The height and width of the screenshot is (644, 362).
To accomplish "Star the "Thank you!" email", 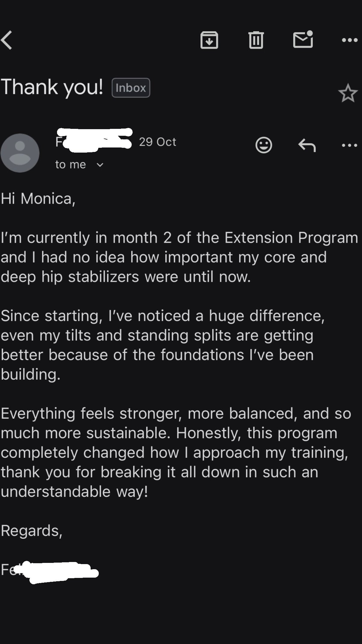I will [x=348, y=93].
